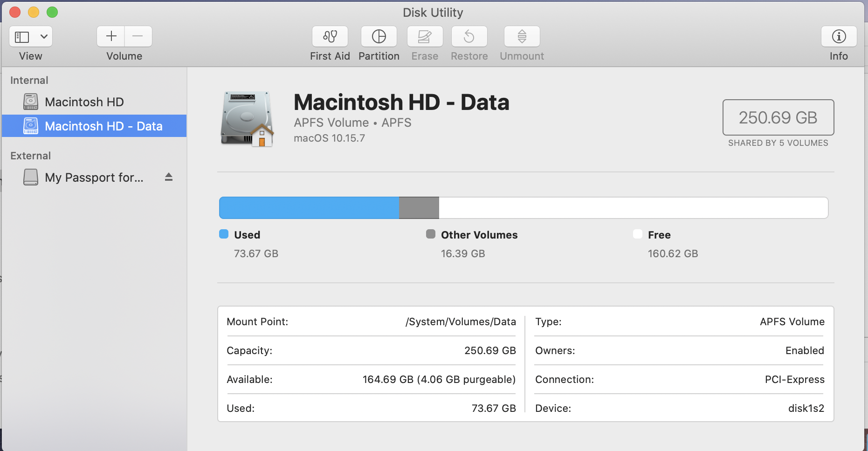Viewport: 868px width, 451px height.
Task: Remove volume with the minus button
Action: [138, 36]
